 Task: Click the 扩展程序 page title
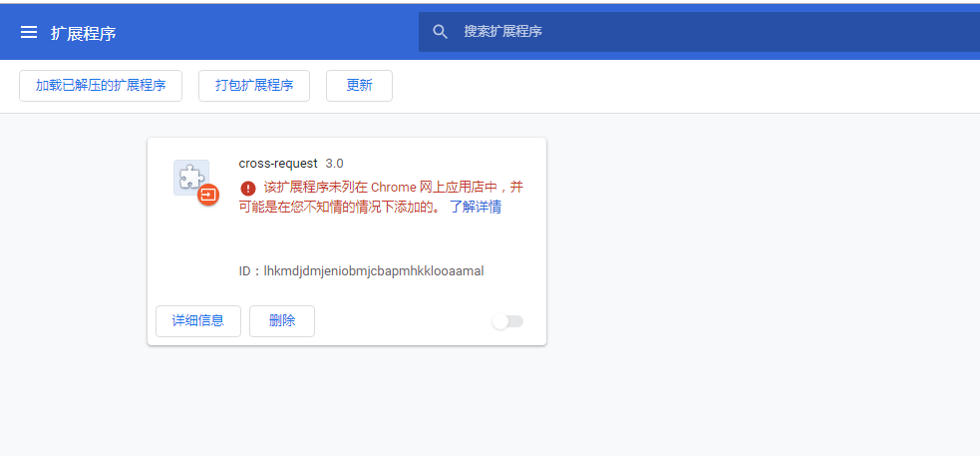(83, 33)
